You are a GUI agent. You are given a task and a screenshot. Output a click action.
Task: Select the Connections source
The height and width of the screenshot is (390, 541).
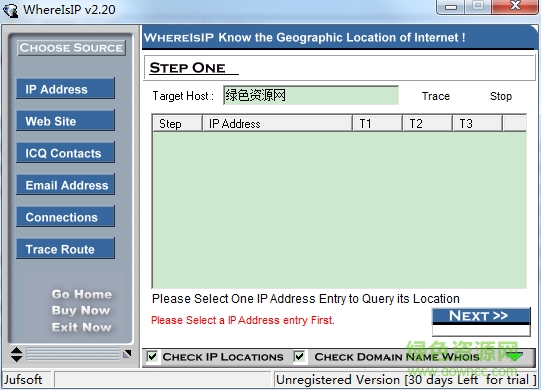click(65, 217)
